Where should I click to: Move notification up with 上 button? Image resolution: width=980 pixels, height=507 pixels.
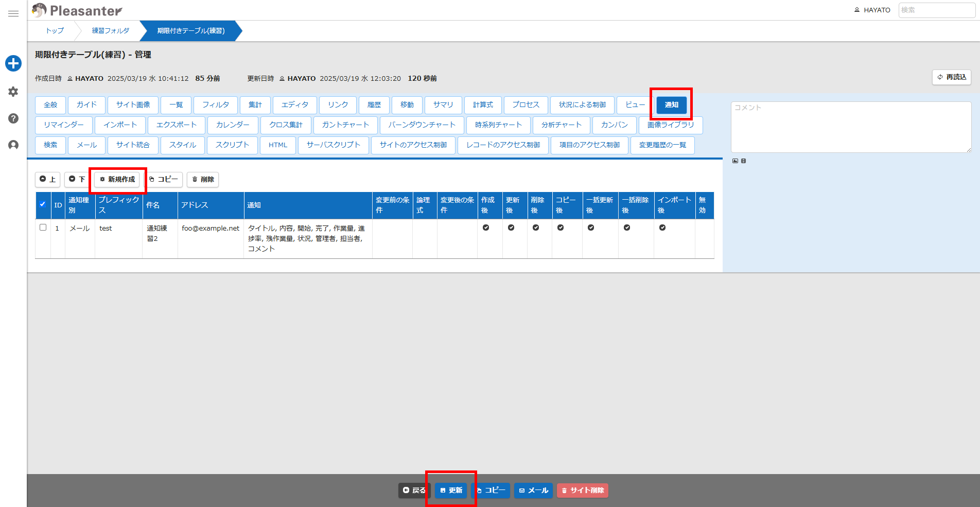click(x=48, y=179)
